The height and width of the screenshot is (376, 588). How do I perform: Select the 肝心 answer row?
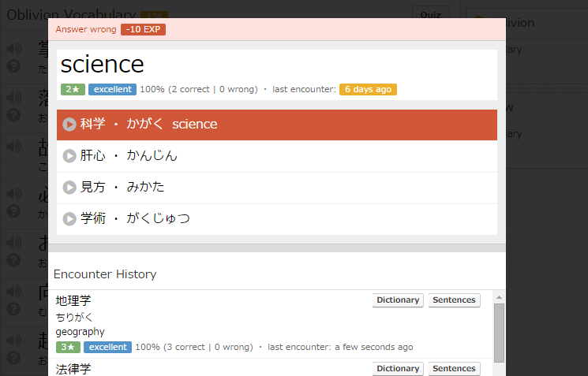276,156
